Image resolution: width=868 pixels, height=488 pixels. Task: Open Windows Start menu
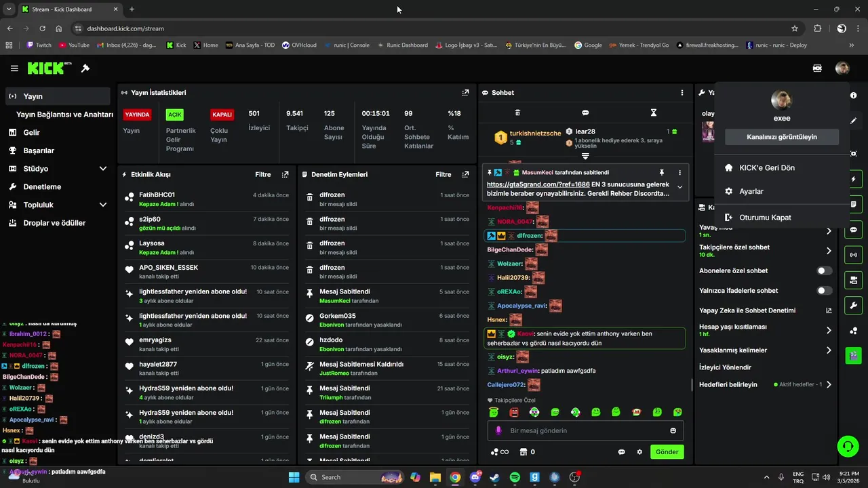tap(294, 477)
